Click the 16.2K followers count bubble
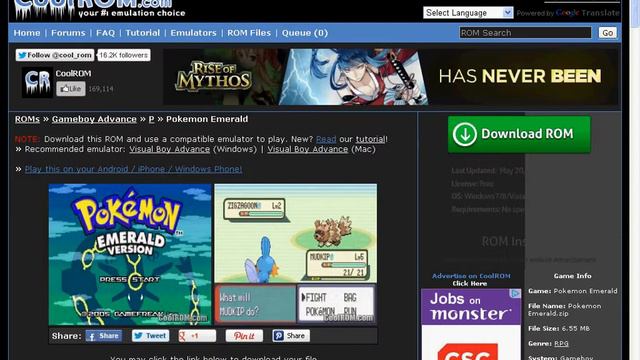Screen dimensions: 640x360 point(124,55)
